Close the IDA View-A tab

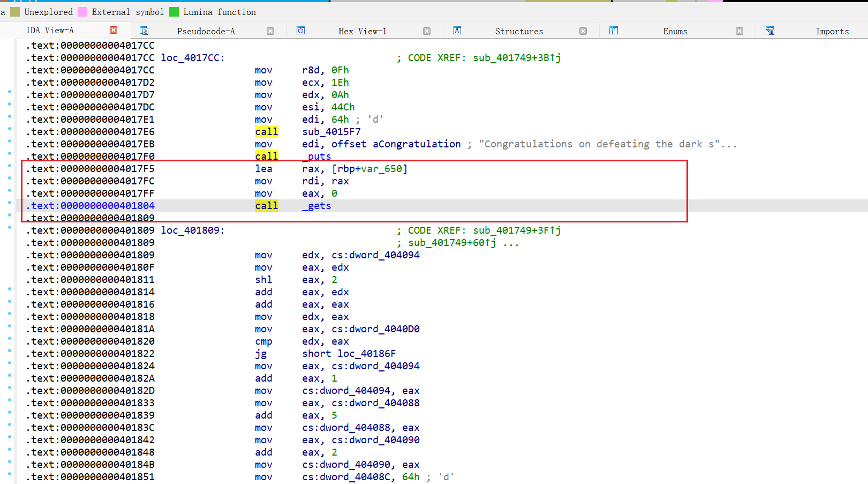[x=114, y=30]
